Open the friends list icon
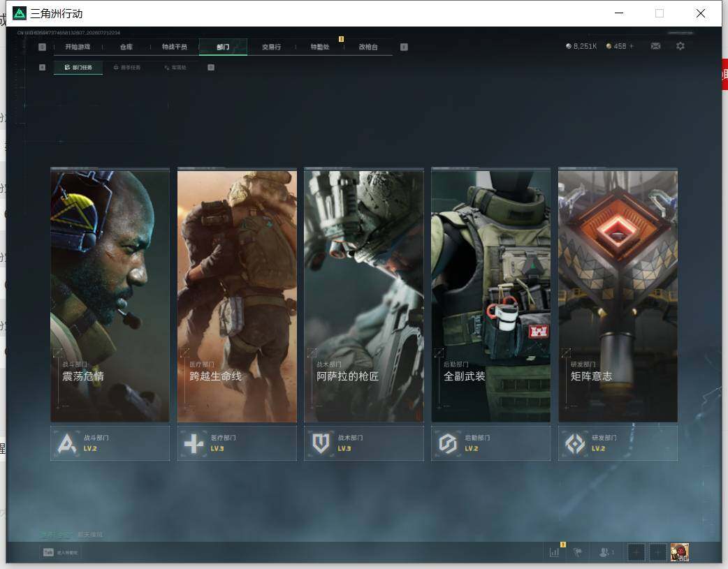Screen dimensions: 728x569 point(604,552)
